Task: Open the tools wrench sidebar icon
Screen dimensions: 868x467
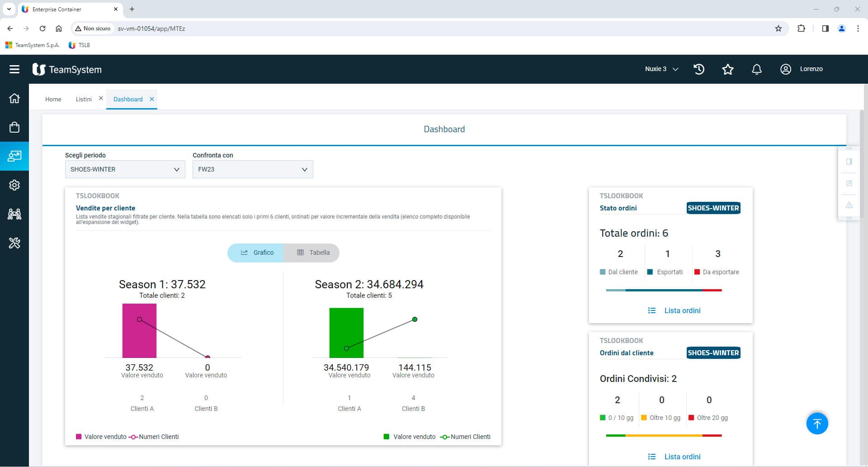Action: click(14, 243)
